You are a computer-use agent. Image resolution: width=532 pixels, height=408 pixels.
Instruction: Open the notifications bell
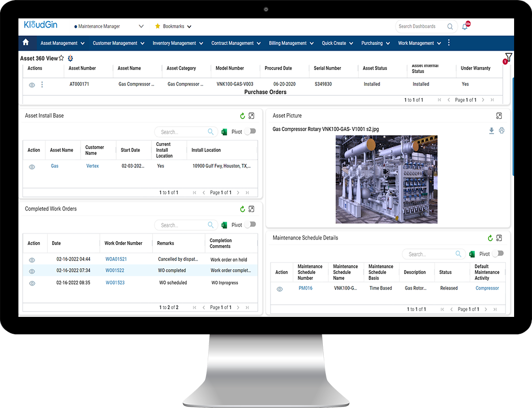(x=464, y=26)
